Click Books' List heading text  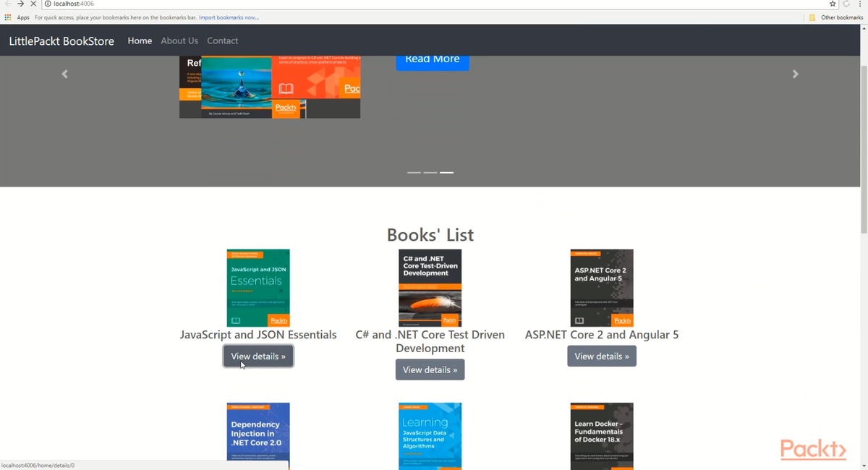coord(430,235)
